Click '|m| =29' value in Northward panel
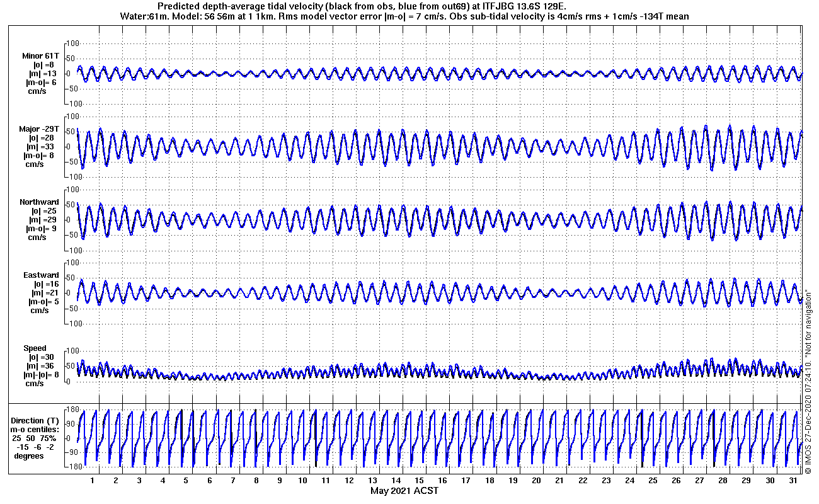 (x=44, y=220)
